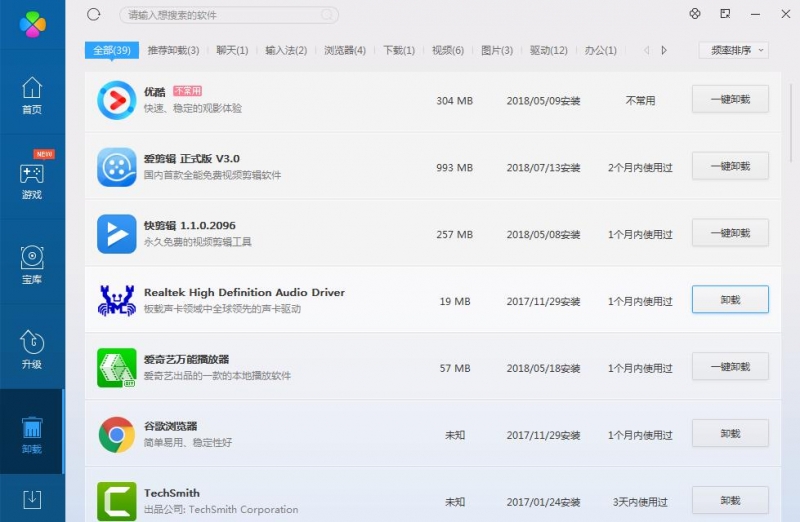Viewport: 800px width, 522px height.
Task: Click the Realtek crab icon
Action: click(117, 301)
